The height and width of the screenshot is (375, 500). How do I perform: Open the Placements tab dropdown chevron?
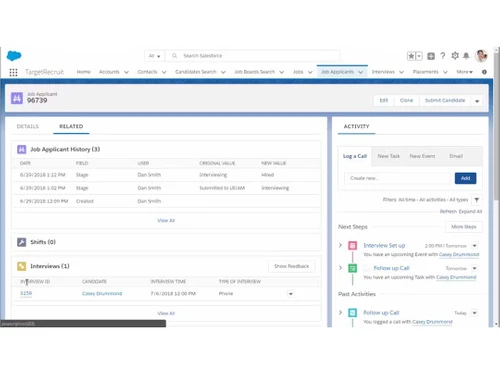pos(445,72)
